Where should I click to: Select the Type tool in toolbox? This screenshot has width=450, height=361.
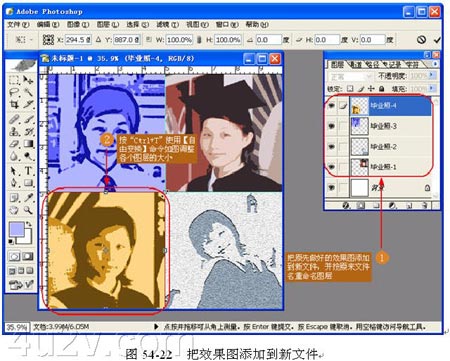tap(28, 171)
